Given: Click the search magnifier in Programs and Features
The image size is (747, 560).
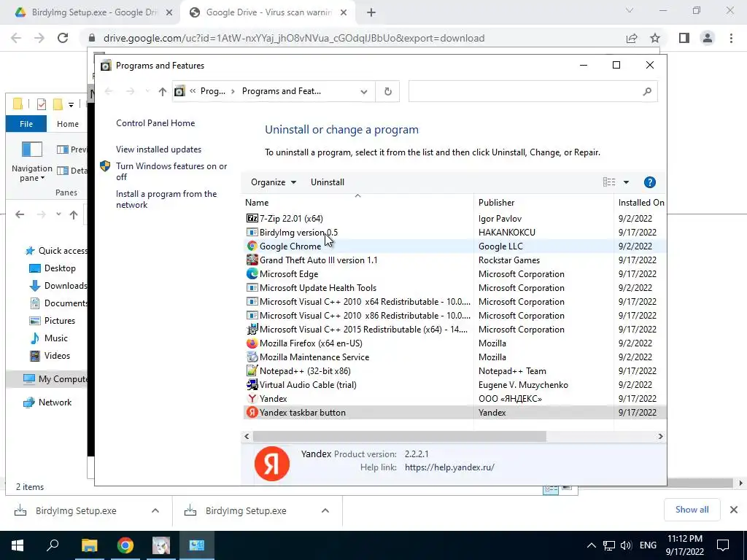Looking at the screenshot, I should click(646, 91).
